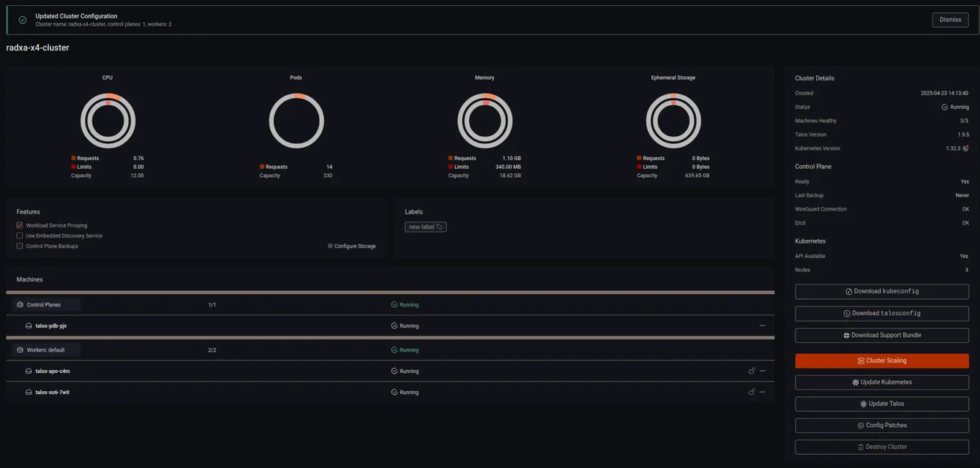Click the Workers 2/2 count

pyautogui.click(x=212, y=350)
